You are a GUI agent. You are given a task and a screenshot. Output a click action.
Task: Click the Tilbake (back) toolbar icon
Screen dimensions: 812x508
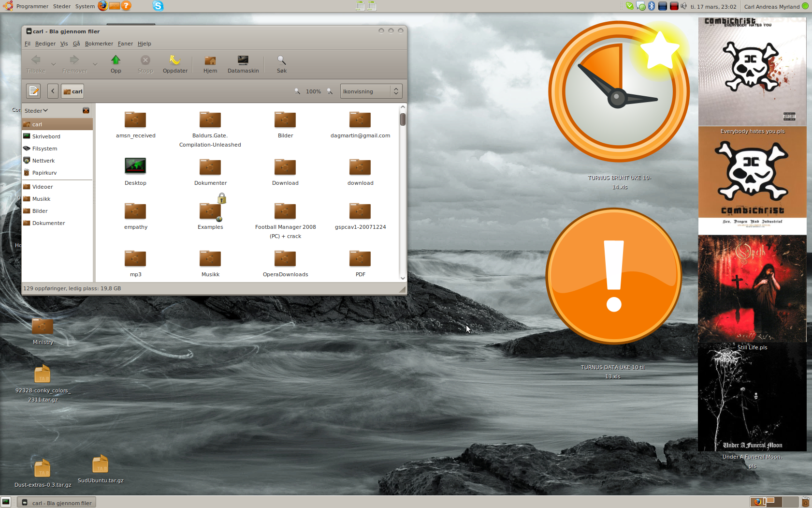pyautogui.click(x=36, y=64)
